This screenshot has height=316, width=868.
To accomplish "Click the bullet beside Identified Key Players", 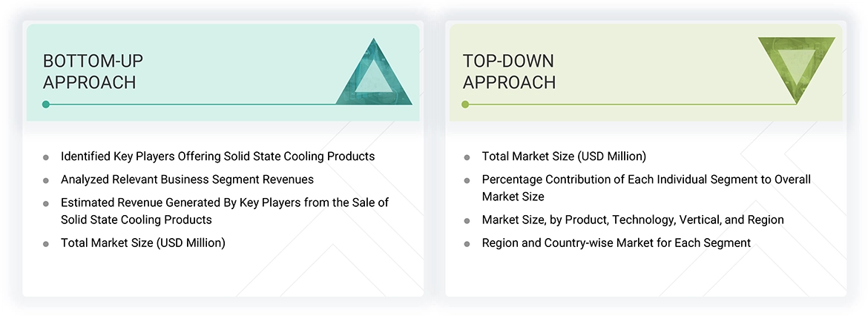I will pyautogui.click(x=46, y=157).
